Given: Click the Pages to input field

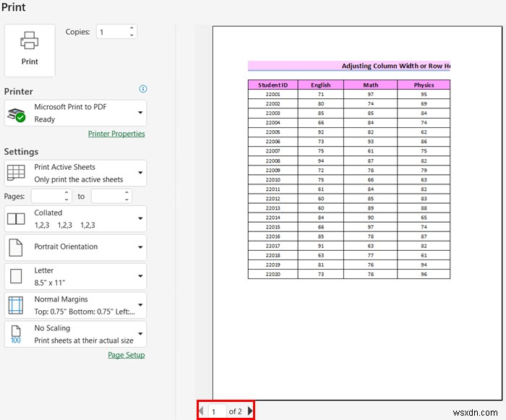Looking at the screenshot, I should click(108, 197).
